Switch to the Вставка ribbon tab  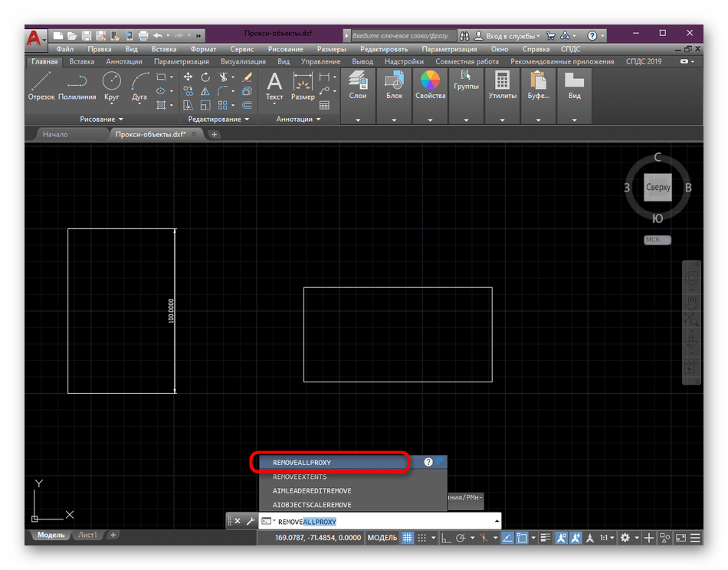tap(82, 61)
